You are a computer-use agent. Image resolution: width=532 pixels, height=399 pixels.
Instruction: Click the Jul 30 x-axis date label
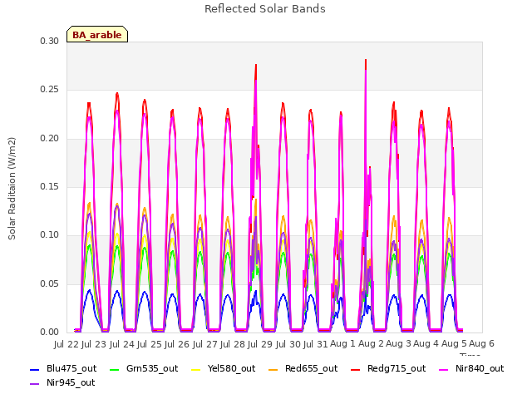tap(288, 344)
